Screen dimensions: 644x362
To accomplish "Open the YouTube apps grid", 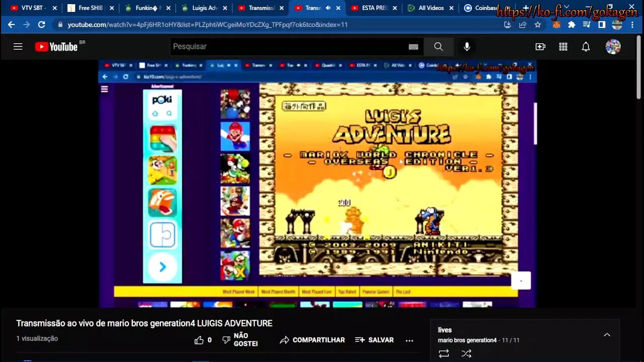I will (x=563, y=47).
